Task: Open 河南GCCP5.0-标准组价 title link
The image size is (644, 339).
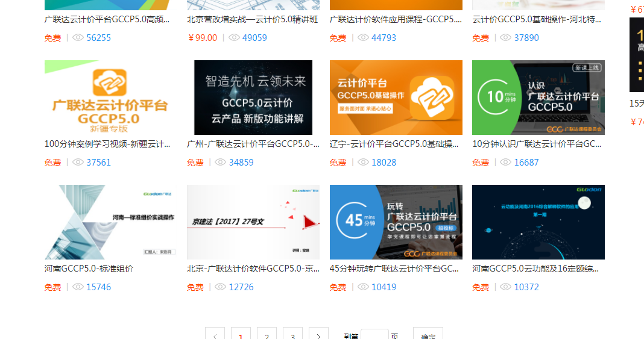Action: (x=89, y=269)
